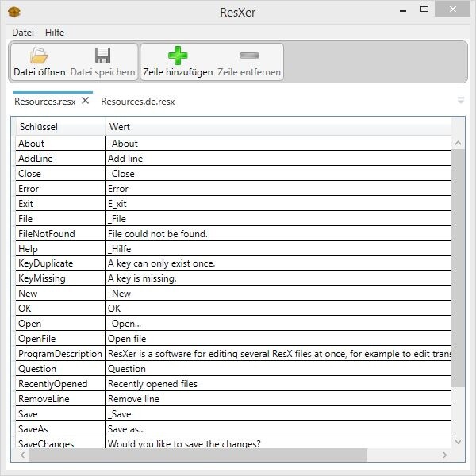Select the About key cell
Image resolution: width=476 pixels, height=476 pixels.
[60, 144]
